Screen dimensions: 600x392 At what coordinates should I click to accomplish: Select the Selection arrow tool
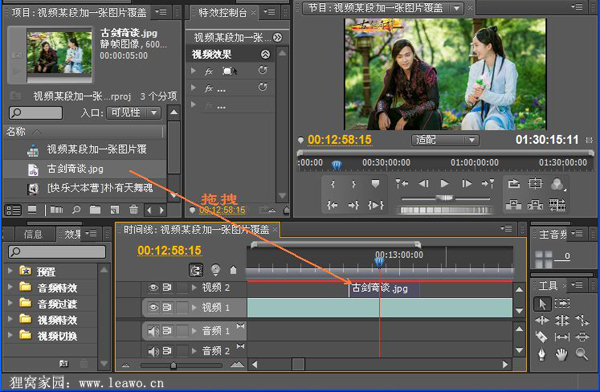click(x=542, y=304)
